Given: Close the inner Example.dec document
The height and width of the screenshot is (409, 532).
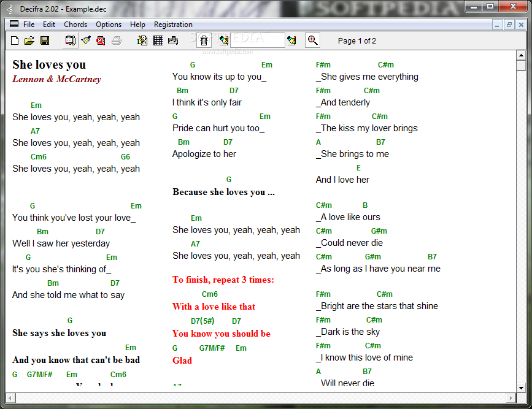Looking at the screenshot, I should tap(521, 25).
